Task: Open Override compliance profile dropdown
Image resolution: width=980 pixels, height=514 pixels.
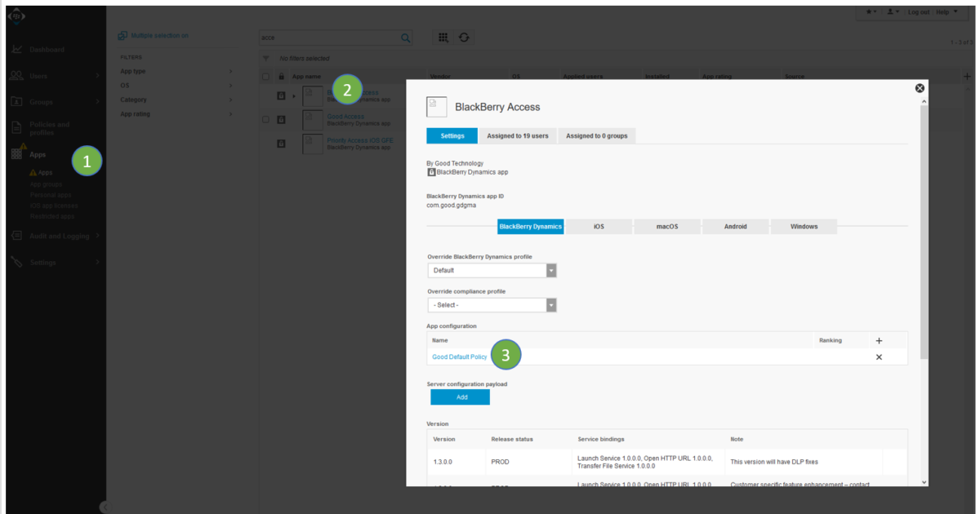Action: coord(492,304)
